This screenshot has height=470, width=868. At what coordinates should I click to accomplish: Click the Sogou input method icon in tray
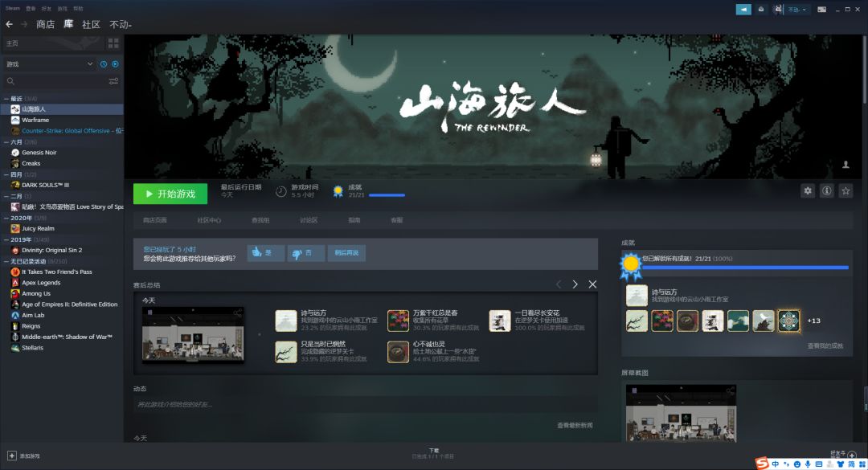[762, 464]
